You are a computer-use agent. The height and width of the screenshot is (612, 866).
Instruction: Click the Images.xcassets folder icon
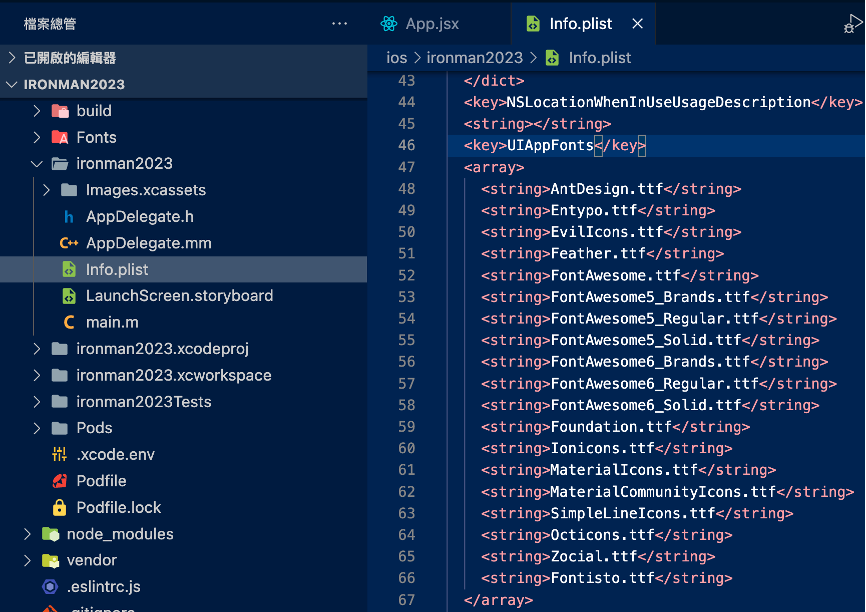(69, 190)
